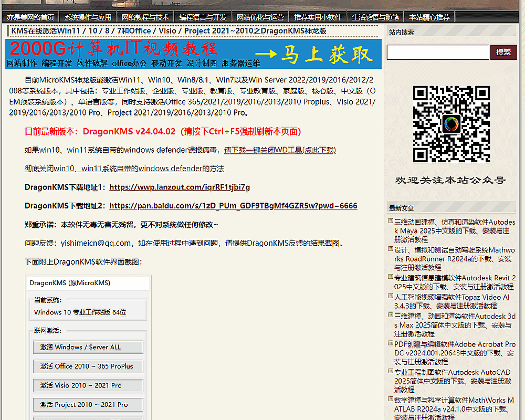Open the Baidu pan download link
This screenshot has width=525, height=420.
pyautogui.click(x=233, y=206)
